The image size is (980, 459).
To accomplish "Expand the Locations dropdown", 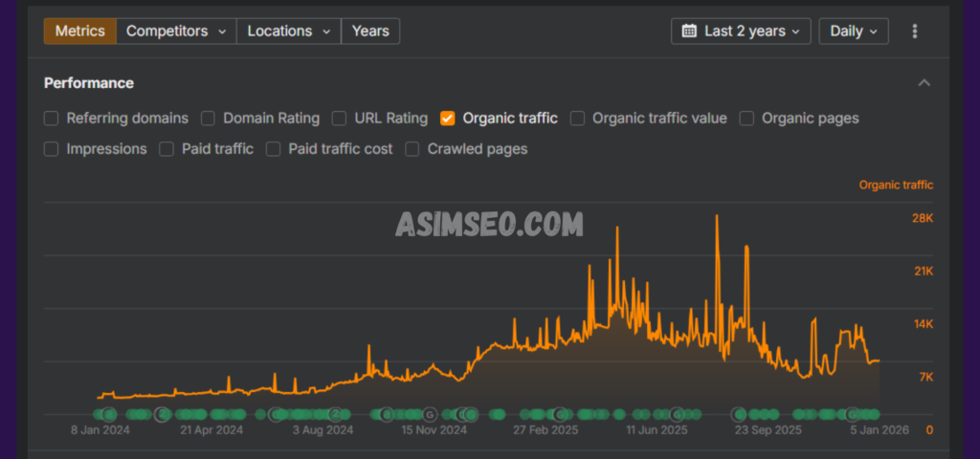I will pos(288,31).
